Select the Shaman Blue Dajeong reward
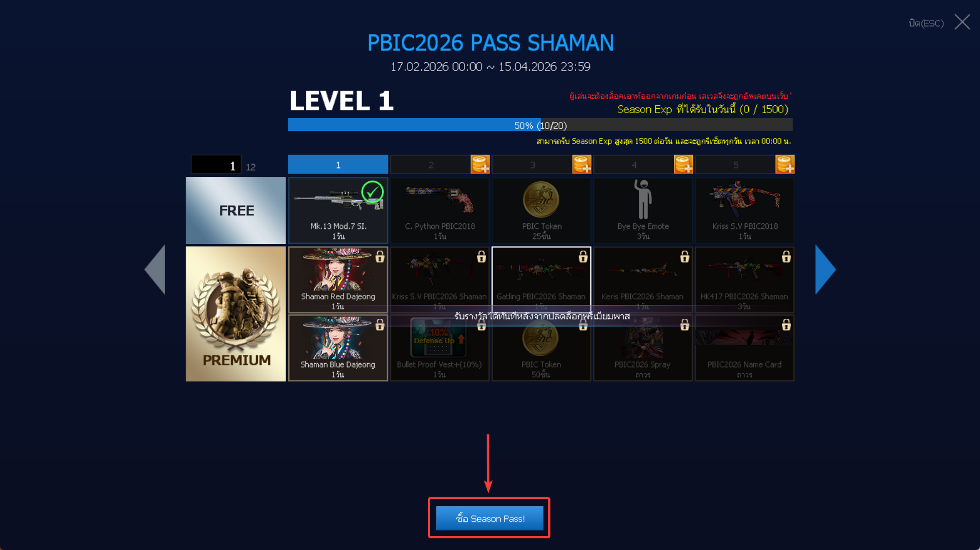The image size is (980, 550). click(x=338, y=348)
